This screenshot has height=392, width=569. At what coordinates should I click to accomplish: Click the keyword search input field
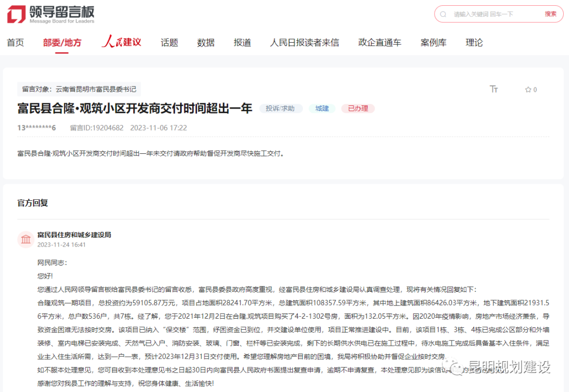490,14
